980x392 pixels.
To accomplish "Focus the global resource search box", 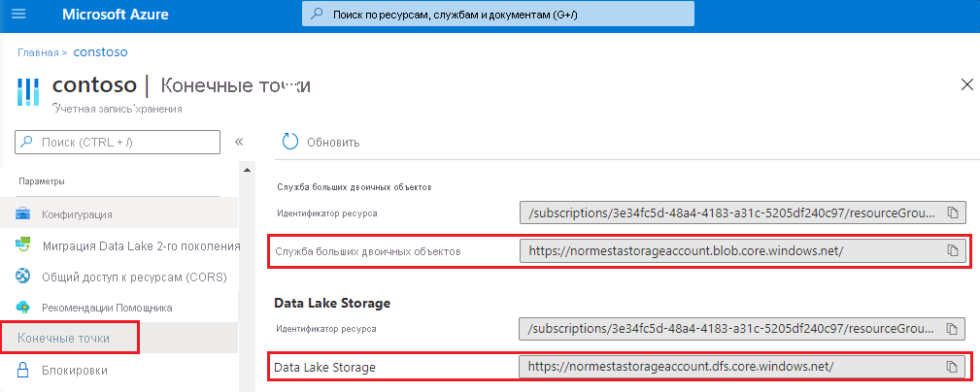I will (500, 15).
